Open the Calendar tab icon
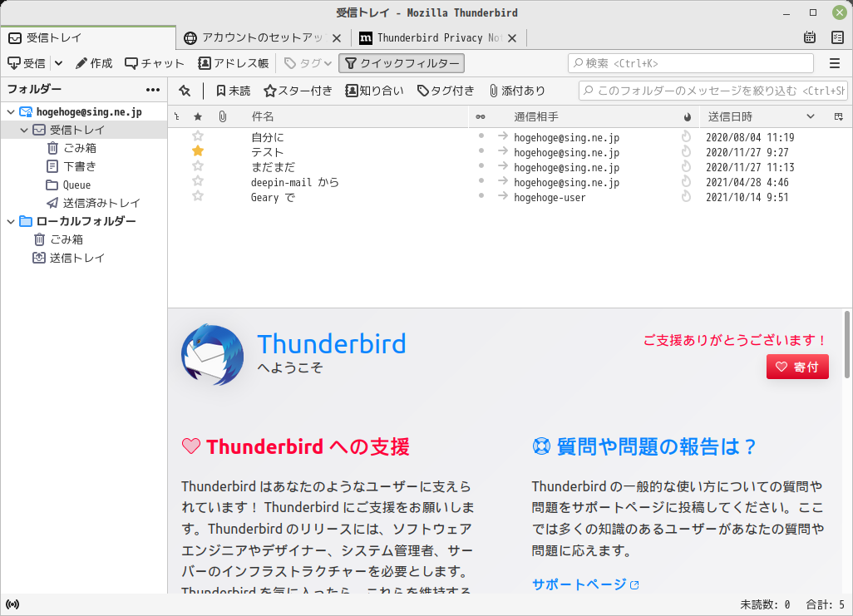 point(810,37)
